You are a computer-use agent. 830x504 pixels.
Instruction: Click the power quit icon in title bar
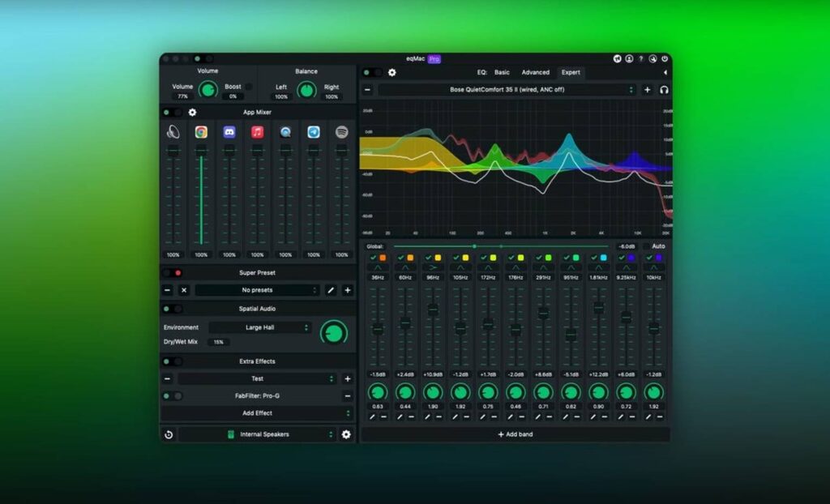[665, 59]
